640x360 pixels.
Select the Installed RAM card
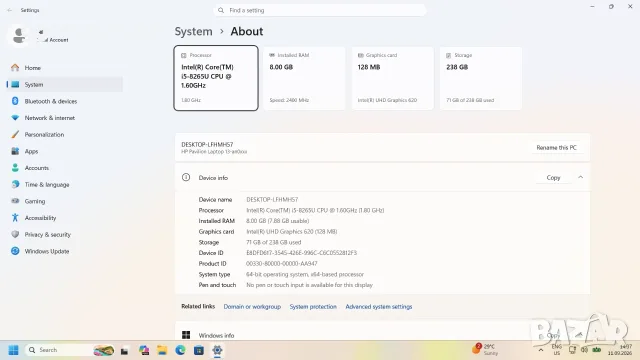click(x=304, y=78)
